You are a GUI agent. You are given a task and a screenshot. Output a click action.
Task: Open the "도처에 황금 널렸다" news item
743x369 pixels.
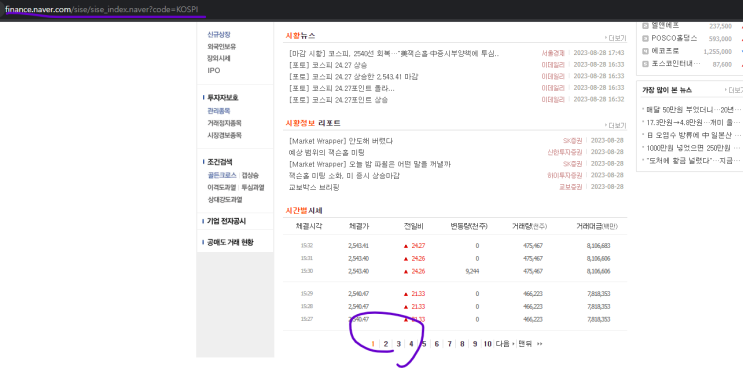pos(693,161)
